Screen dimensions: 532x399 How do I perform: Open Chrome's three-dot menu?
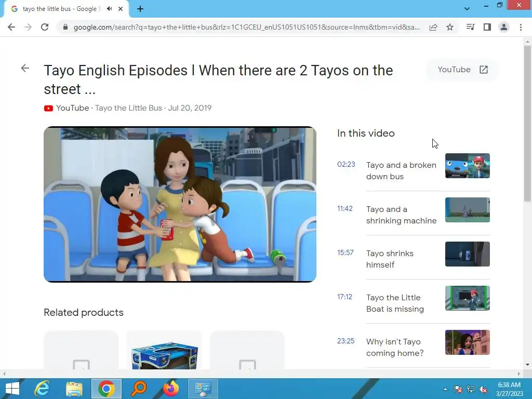[521, 27]
